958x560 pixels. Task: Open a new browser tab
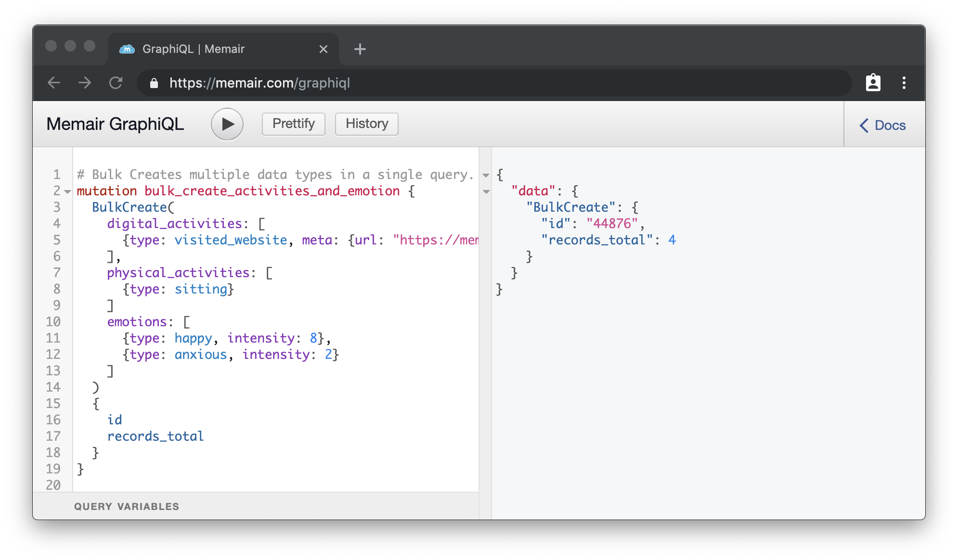[360, 49]
